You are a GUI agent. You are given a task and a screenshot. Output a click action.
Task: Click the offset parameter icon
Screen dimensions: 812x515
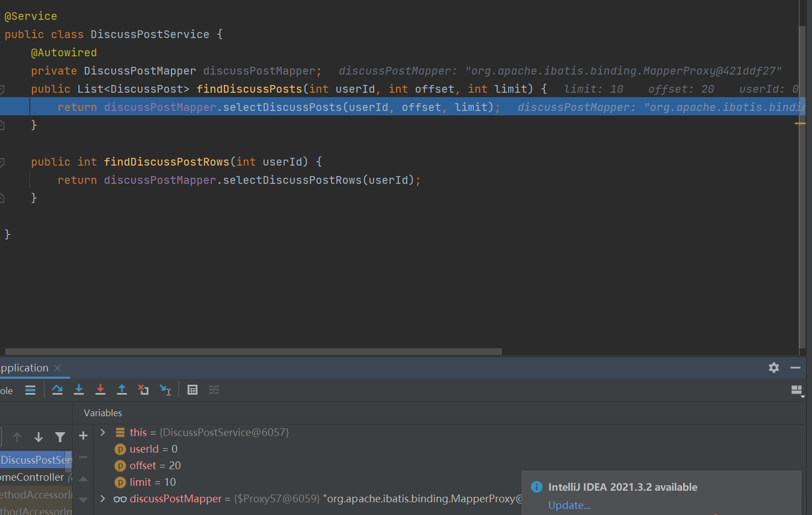tap(120, 466)
